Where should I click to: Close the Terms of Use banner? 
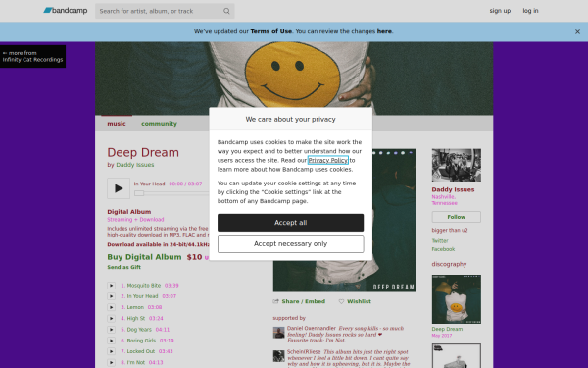click(577, 32)
